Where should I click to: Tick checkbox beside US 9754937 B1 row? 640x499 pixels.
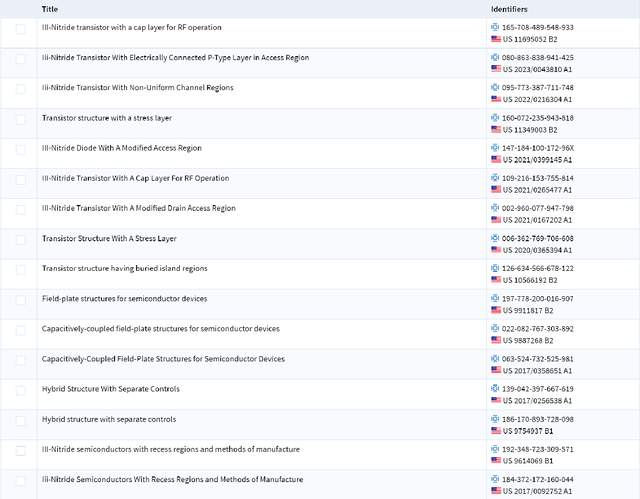coord(20,421)
